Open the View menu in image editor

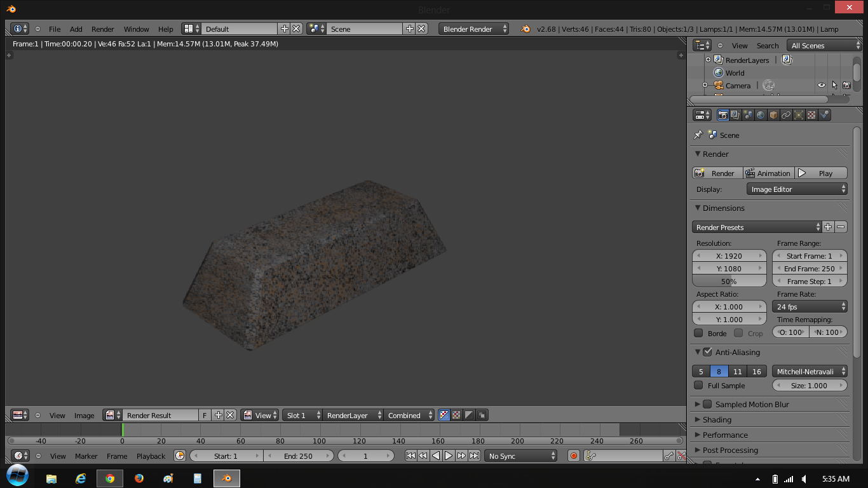pos(57,415)
